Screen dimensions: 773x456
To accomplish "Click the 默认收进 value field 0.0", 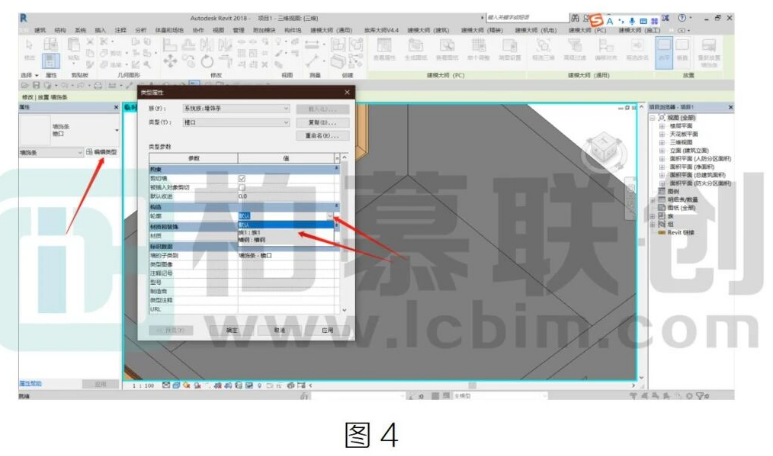I will pyautogui.click(x=286, y=196).
